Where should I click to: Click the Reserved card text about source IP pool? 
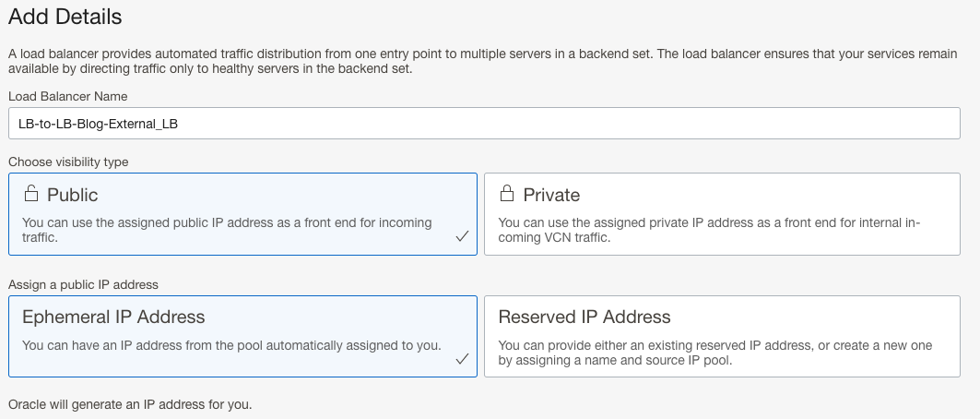coord(714,353)
